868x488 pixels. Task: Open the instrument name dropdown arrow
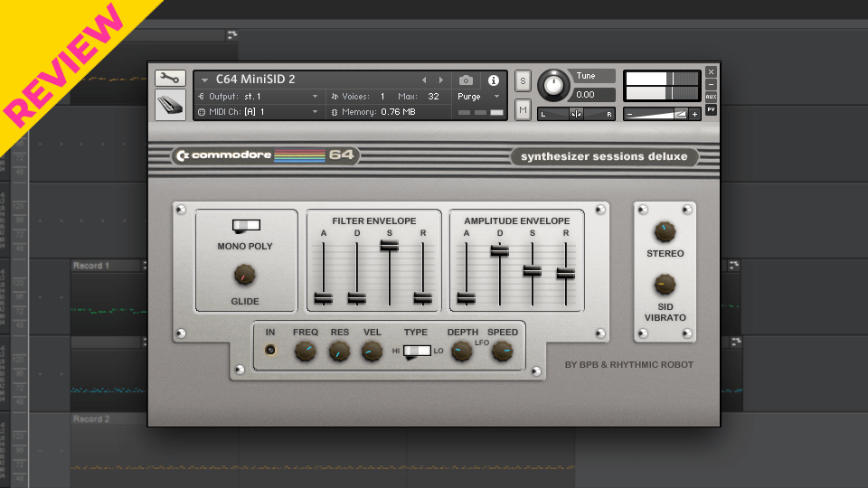click(204, 80)
